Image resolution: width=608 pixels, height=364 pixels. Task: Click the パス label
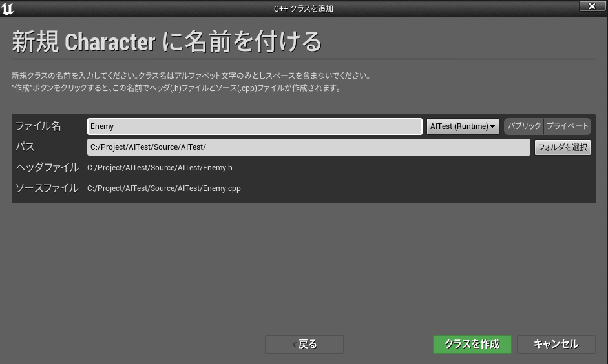click(25, 147)
